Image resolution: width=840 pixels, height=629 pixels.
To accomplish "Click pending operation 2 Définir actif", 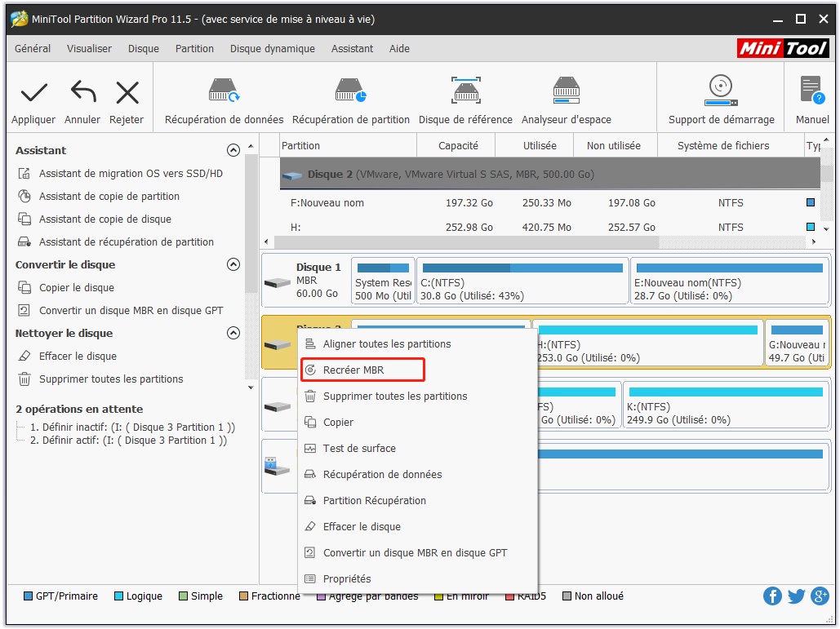I will [x=128, y=441].
